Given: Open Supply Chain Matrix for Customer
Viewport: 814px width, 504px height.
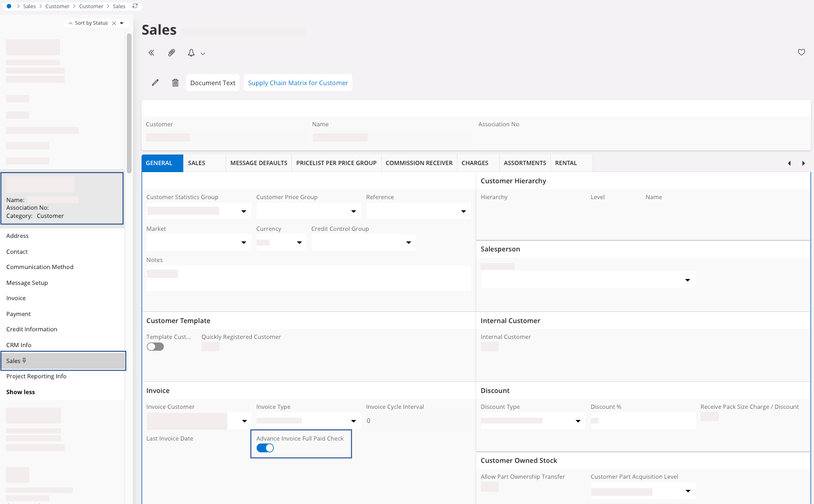Looking at the screenshot, I should click(298, 83).
